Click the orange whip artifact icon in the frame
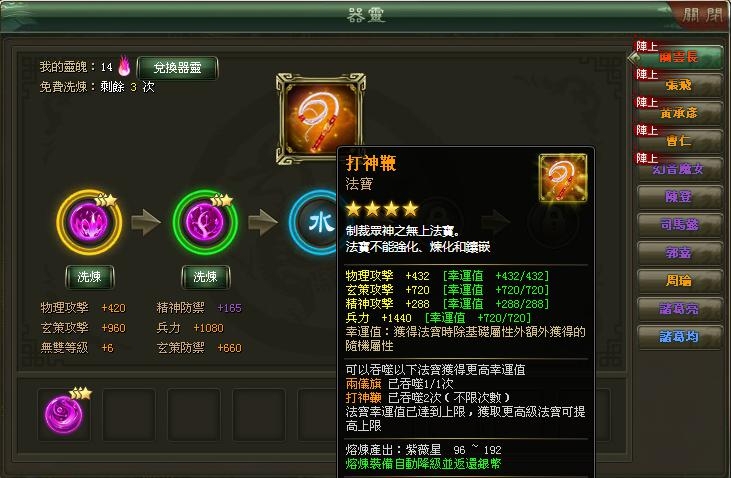Screen dimensions: 731x478 [320, 118]
